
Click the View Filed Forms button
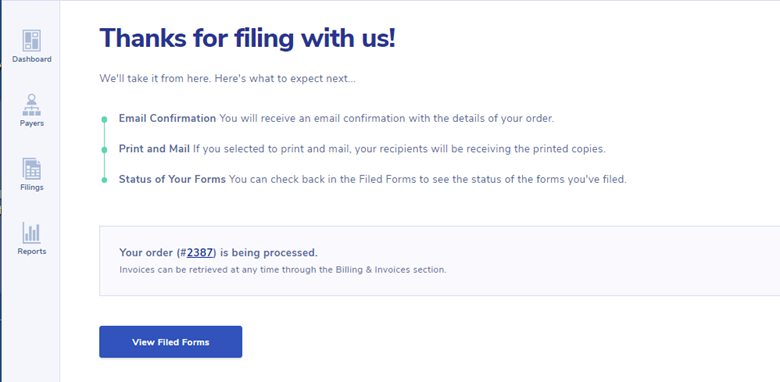[x=171, y=342]
